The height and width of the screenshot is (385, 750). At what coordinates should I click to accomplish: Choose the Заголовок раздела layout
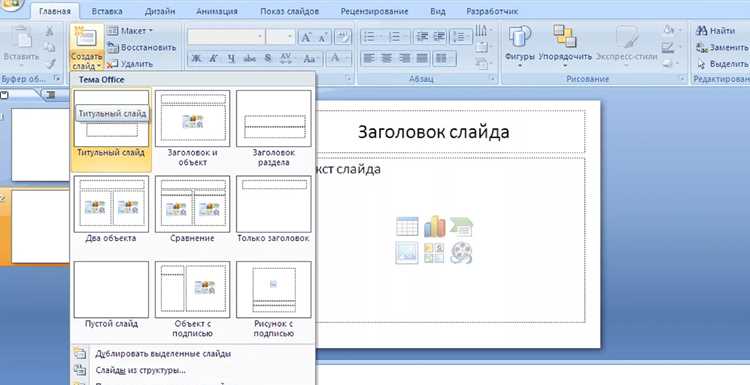[274, 128]
